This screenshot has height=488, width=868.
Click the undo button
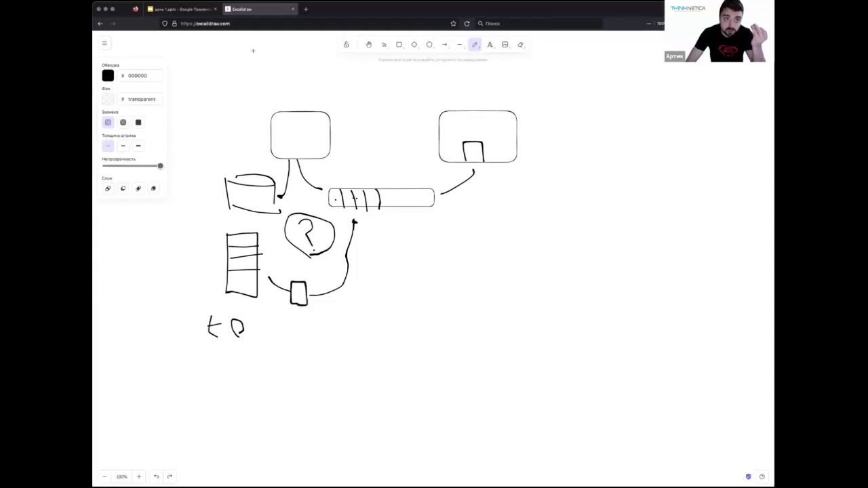pyautogui.click(x=156, y=476)
